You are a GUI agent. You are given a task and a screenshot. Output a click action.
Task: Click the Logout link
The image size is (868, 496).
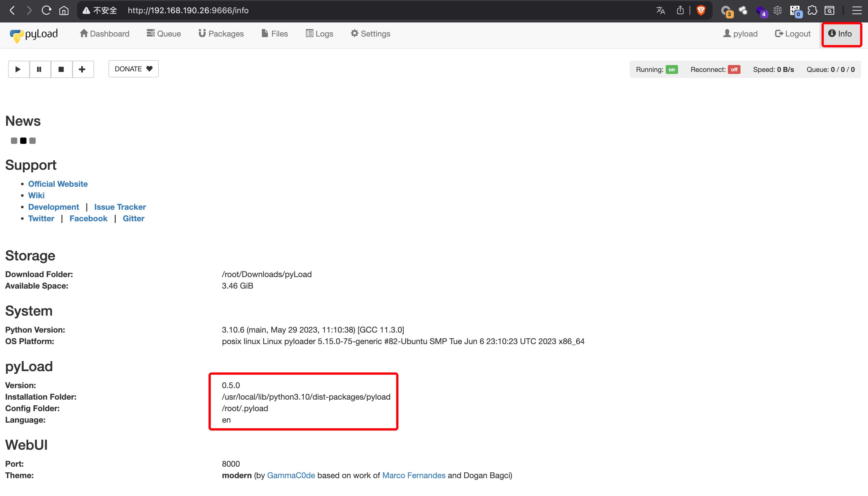pos(793,34)
